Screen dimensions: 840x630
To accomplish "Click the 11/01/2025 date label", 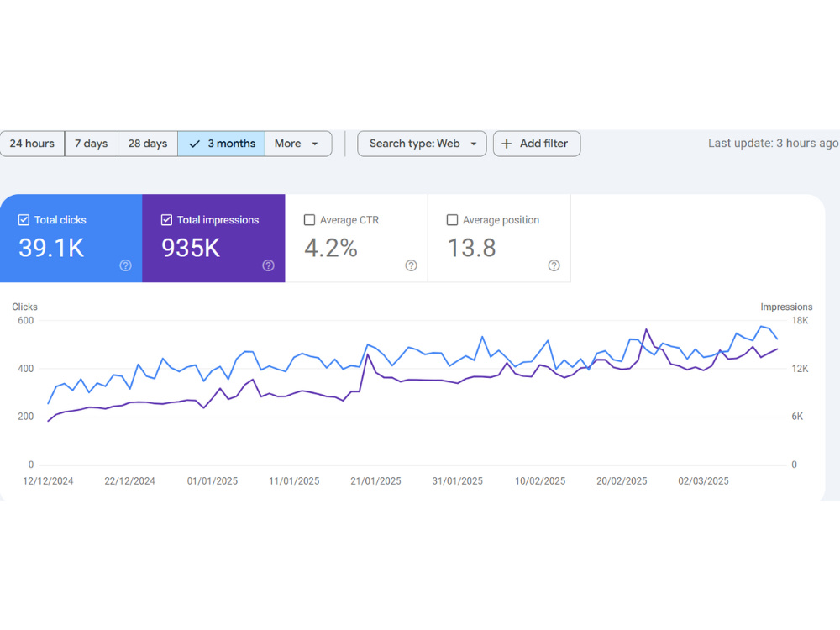I will 294,481.
